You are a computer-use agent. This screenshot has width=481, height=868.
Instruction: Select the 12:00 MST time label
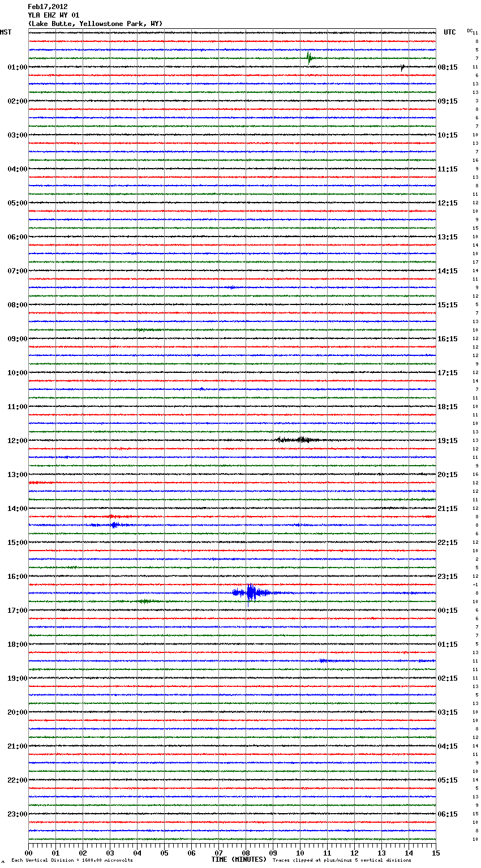coord(18,441)
